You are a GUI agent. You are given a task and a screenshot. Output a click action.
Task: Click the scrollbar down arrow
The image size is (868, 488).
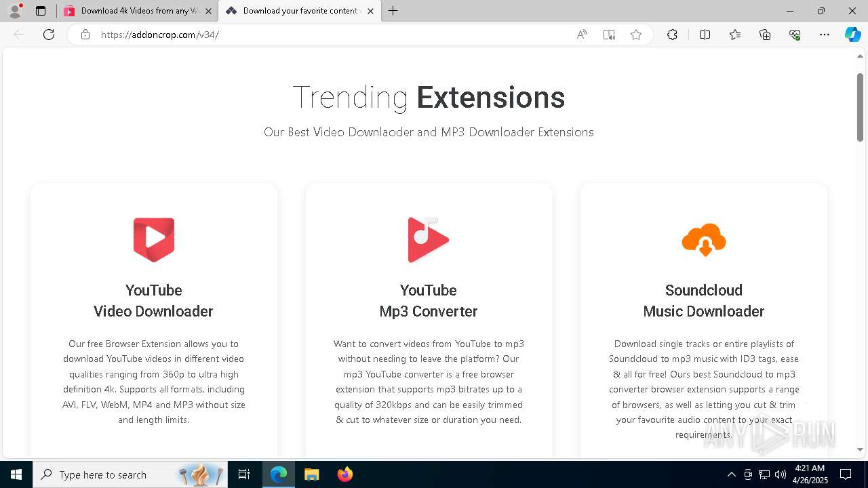(x=861, y=449)
